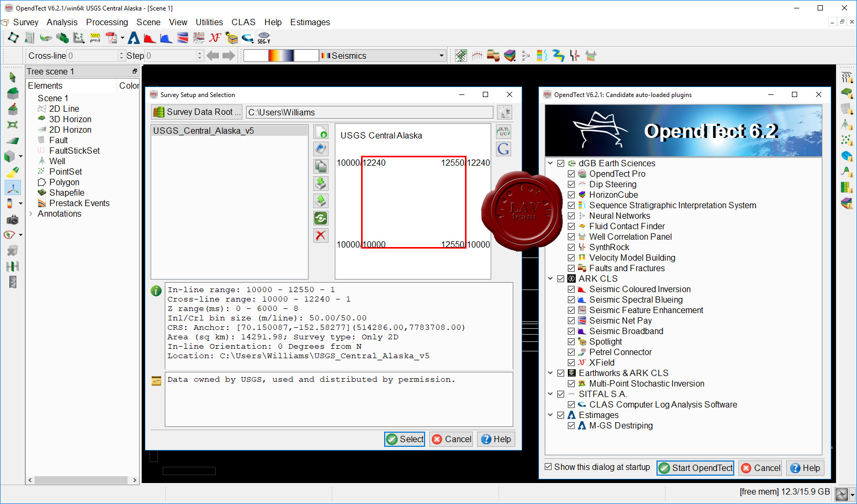Toggle the SynthRock plugin checkbox

point(572,248)
